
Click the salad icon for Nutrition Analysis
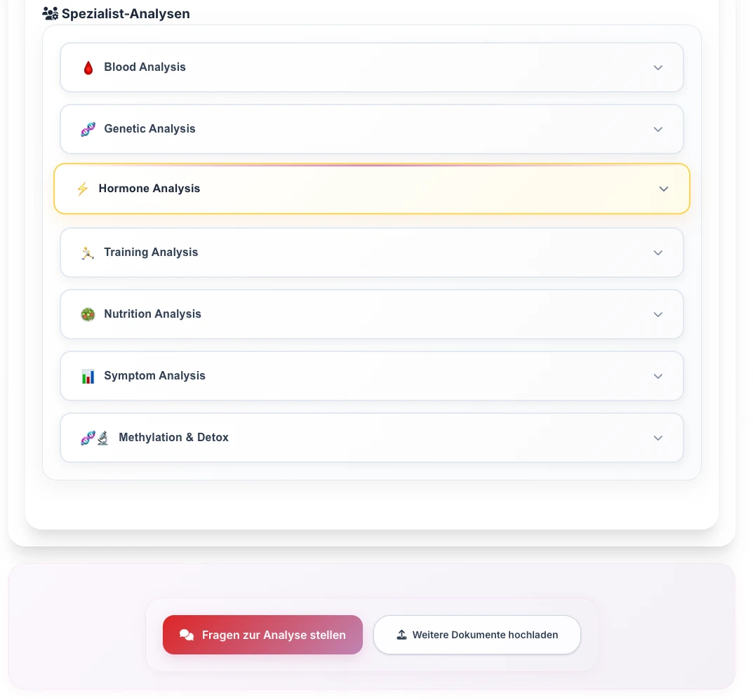pos(88,314)
